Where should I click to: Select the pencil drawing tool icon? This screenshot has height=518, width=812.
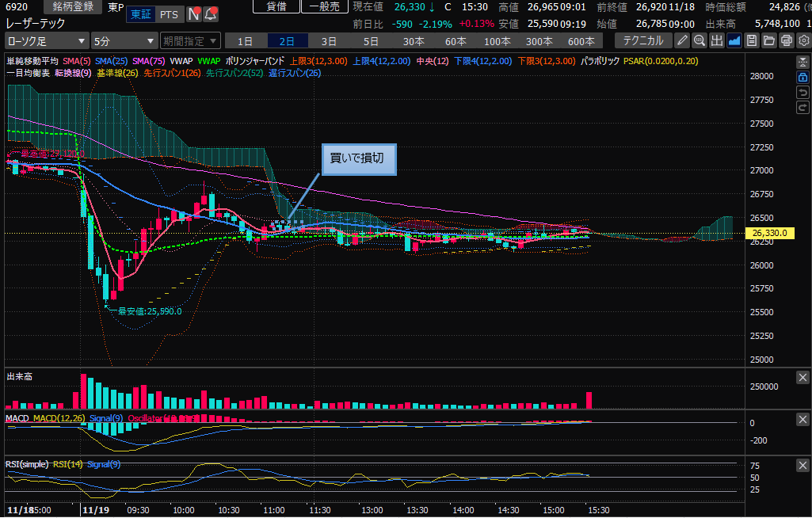tap(682, 40)
